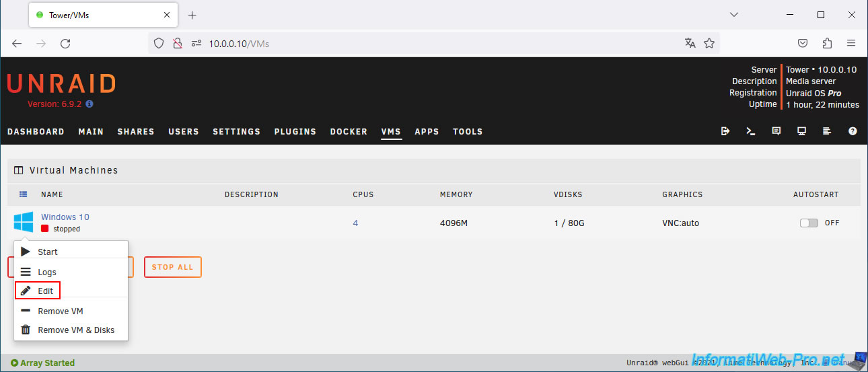The height and width of the screenshot is (372, 868).
Task: Go to the TOOLS tab
Action: (468, 132)
